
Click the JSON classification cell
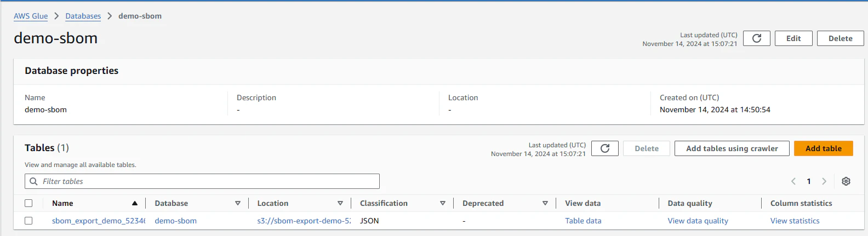(x=369, y=221)
